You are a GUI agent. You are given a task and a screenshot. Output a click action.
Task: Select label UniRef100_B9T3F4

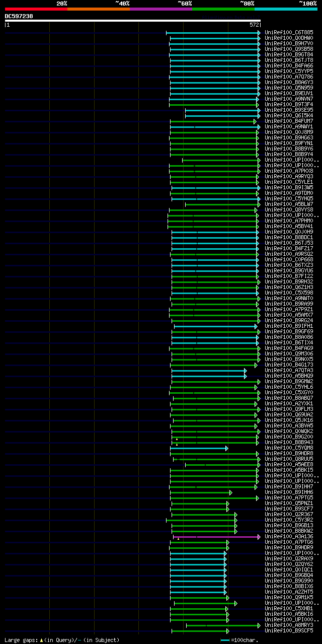pos(290,104)
